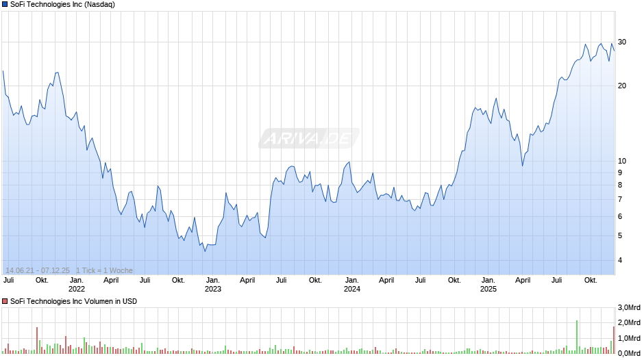The image size is (644, 360).
Task: Click the first 'Juli' label at axis start
Action: pos(9,280)
